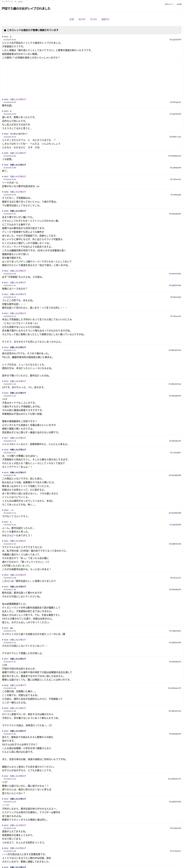
Task: Go to 前100 posts
Action: (x=82, y=19)
